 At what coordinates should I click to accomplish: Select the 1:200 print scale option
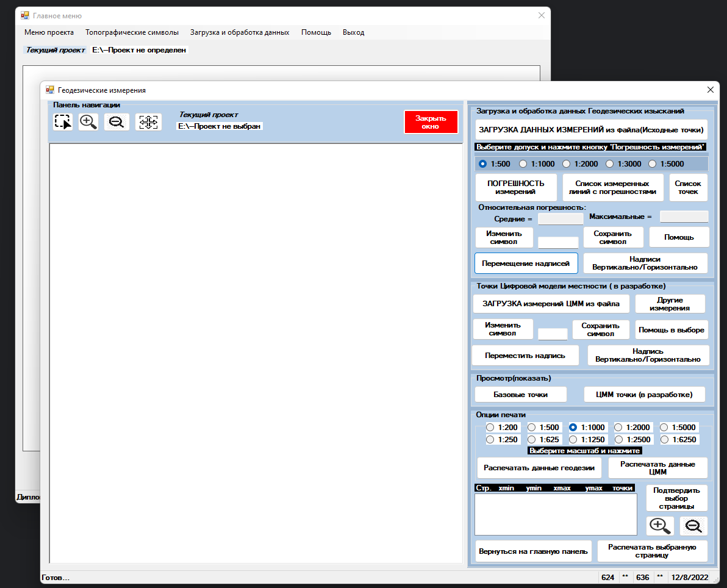[490, 427]
